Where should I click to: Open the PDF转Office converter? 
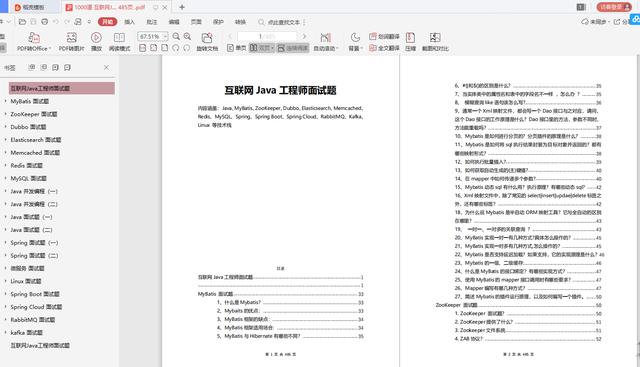(x=34, y=42)
